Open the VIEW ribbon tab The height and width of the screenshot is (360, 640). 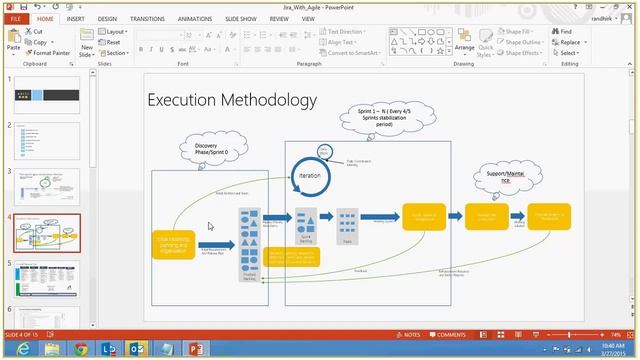pos(308,19)
